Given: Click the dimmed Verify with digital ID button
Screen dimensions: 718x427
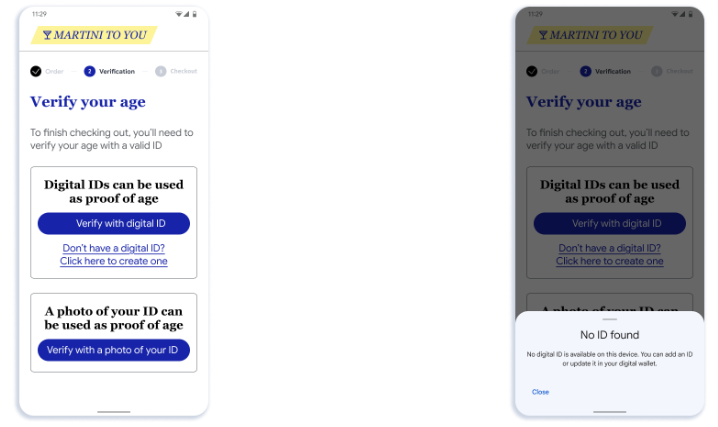Looking at the screenshot, I should (x=609, y=223).
